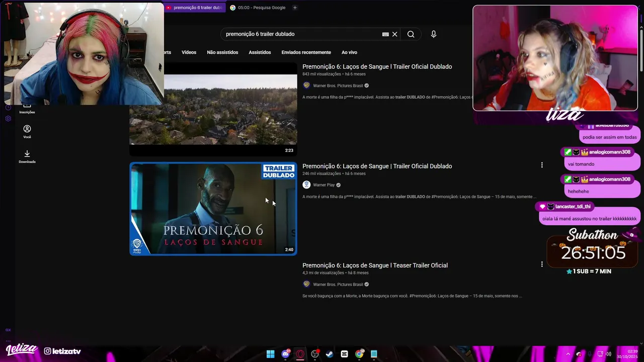
Task: Open Notepad app from the taskbar
Action: tap(374, 354)
